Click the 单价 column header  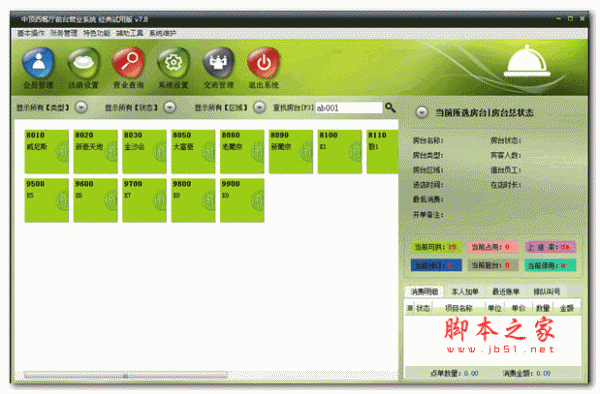[x=518, y=308]
